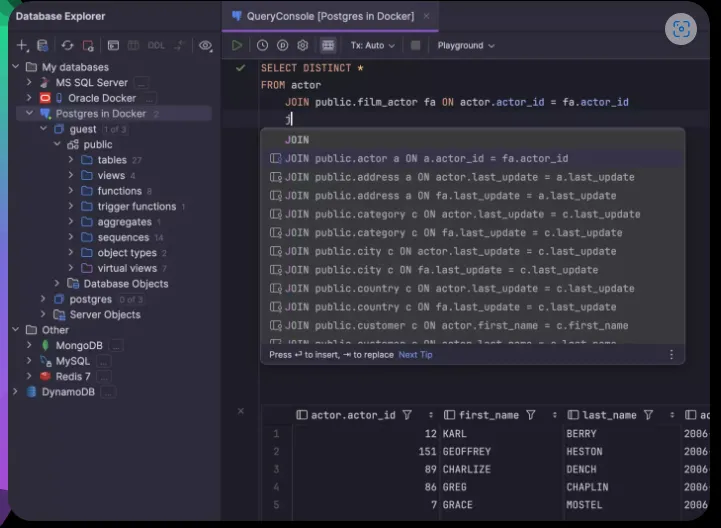Expand the tables folder node
Screen dimensions: 721x528
[71, 160]
